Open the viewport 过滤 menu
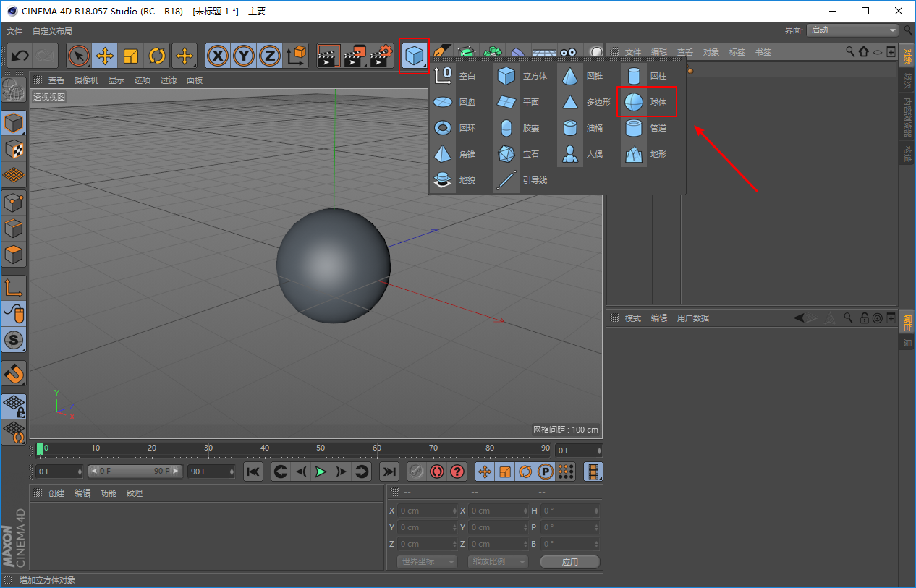 click(169, 80)
